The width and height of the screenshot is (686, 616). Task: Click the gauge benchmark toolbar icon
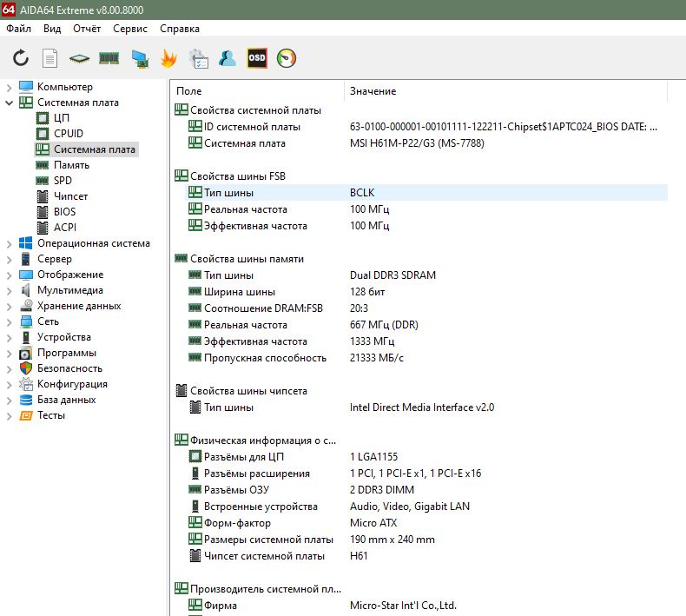point(287,58)
